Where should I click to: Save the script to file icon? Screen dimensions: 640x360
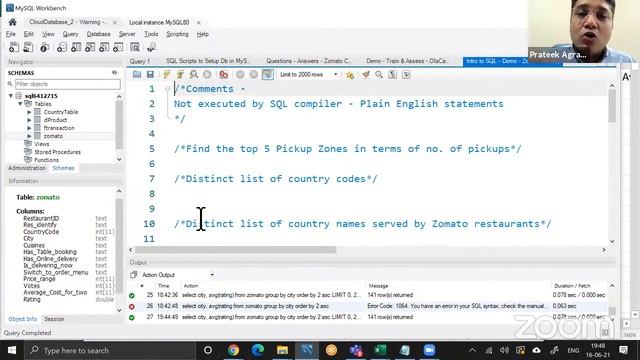coord(150,74)
